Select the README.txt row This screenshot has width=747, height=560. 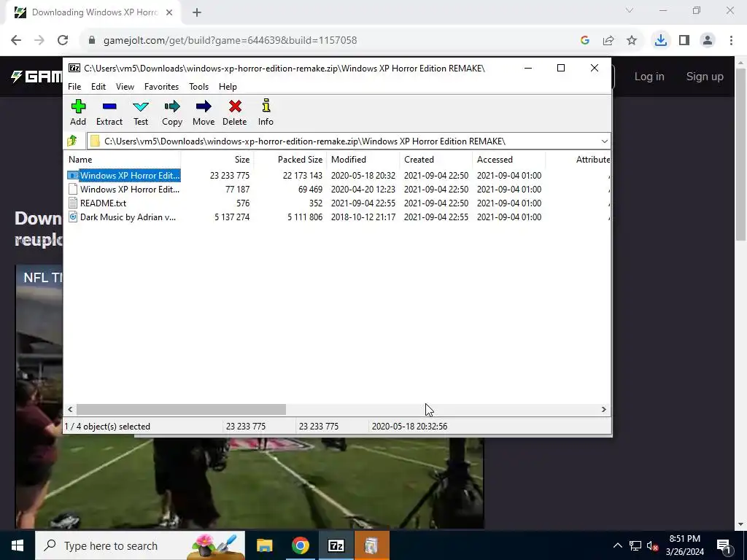(337, 203)
